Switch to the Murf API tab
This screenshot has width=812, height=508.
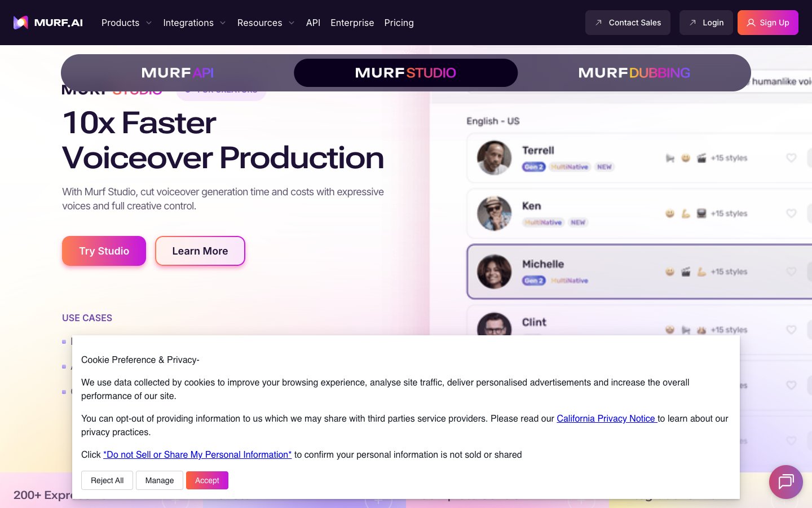[x=178, y=73]
